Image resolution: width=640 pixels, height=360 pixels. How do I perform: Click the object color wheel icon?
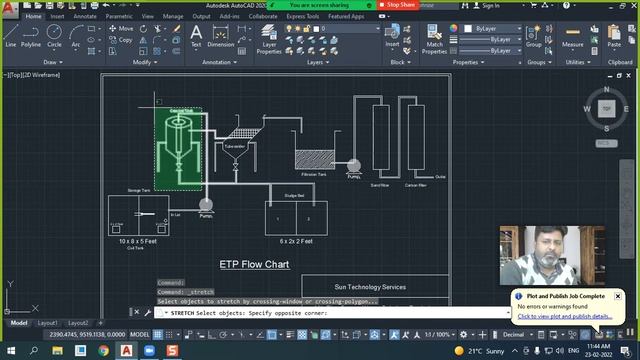point(453,28)
